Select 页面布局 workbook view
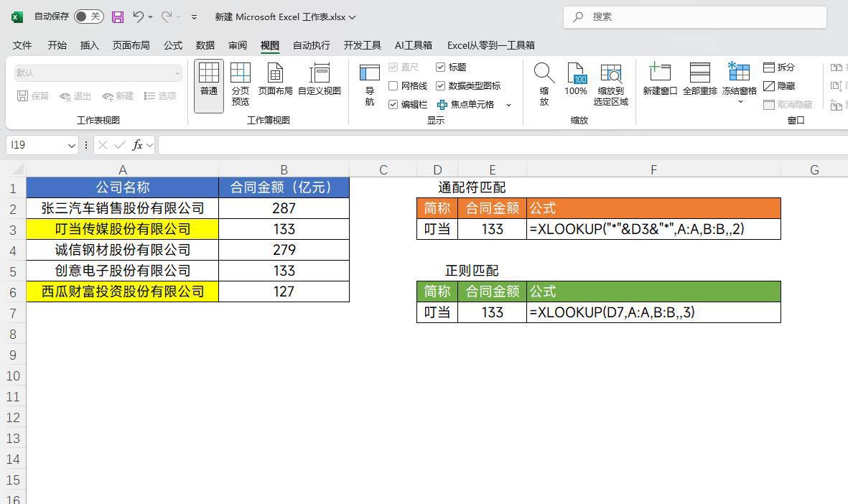 point(275,80)
